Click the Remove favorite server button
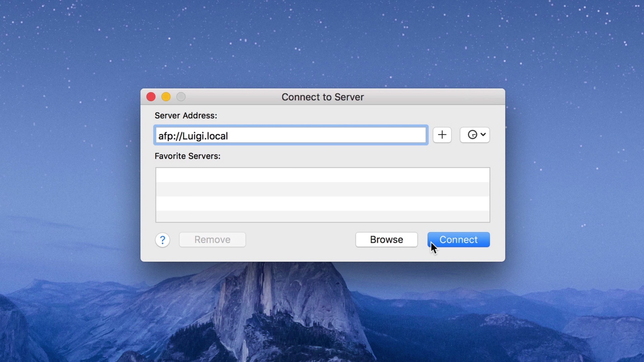This screenshot has width=644, height=362. (x=212, y=239)
